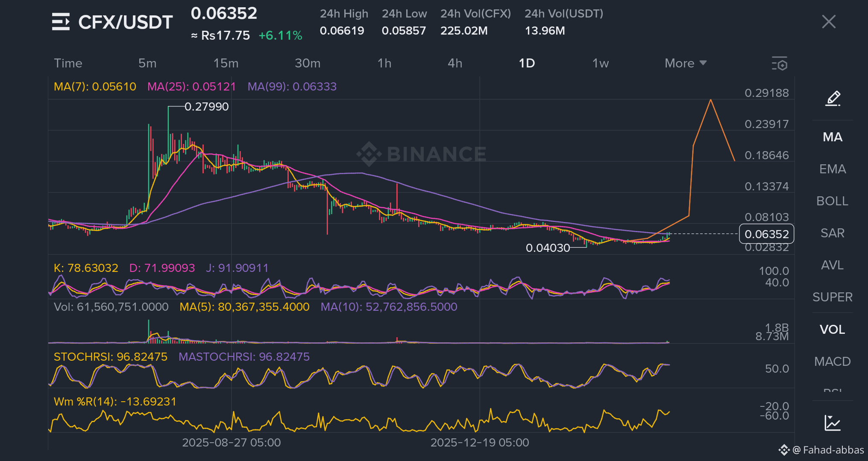Toggle the BOLL indicator

click(833, 201)
